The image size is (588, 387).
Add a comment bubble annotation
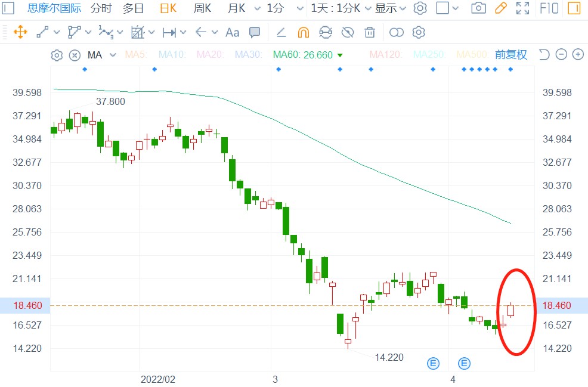255,32
